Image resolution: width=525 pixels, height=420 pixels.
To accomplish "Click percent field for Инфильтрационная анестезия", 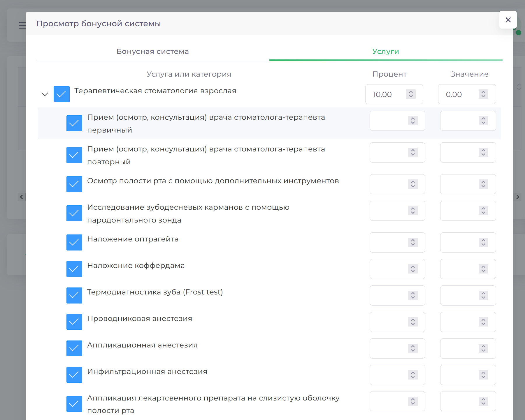I will (397, 375).
